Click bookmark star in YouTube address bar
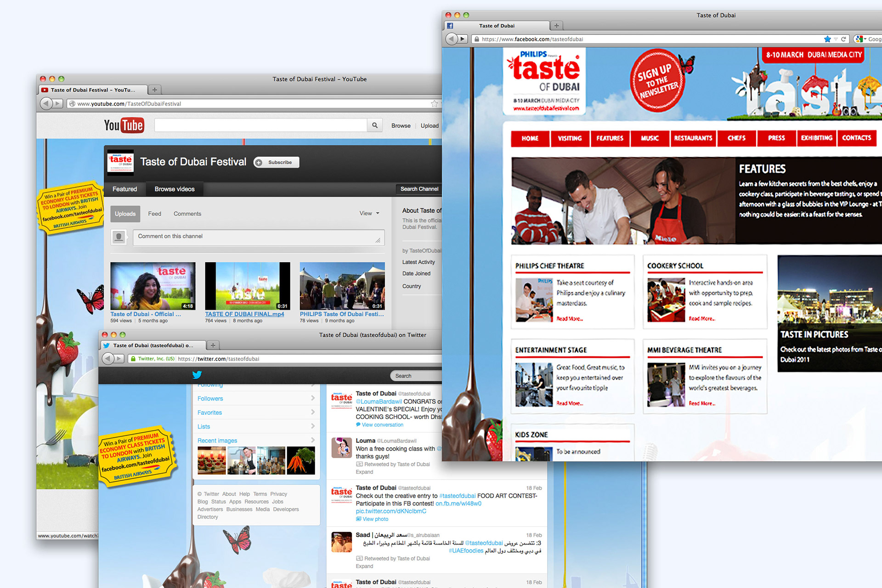Screen dimensions: 882x588 [434, 104]
